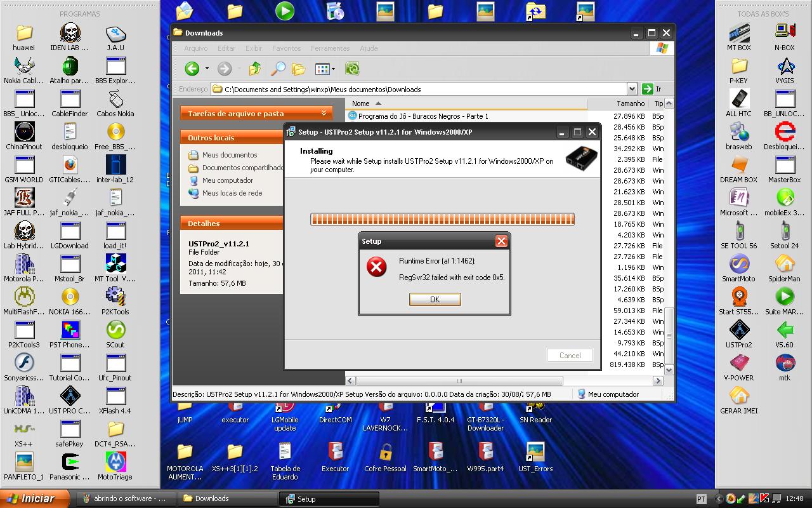Expand hidden system tray icons arrow

click(719, 499)
